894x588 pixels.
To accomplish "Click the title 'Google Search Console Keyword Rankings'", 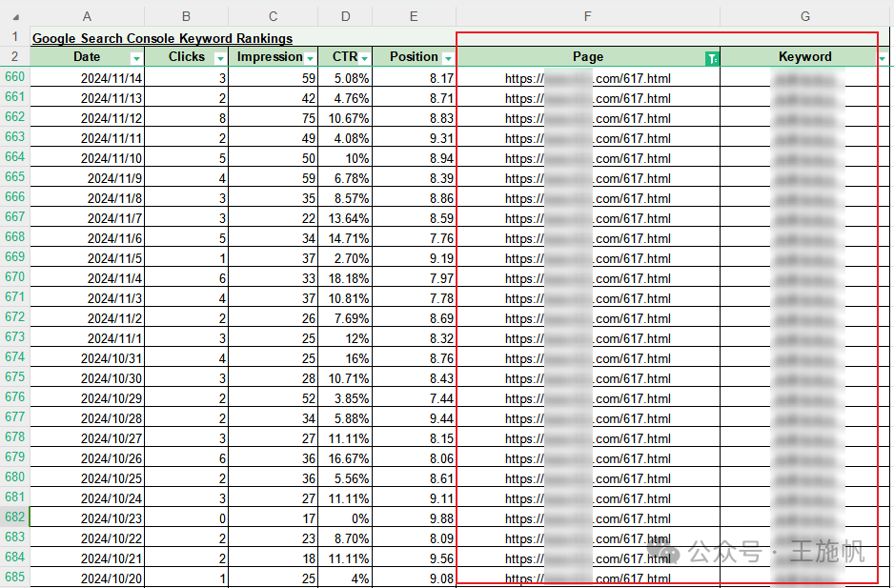I will 162,38.
